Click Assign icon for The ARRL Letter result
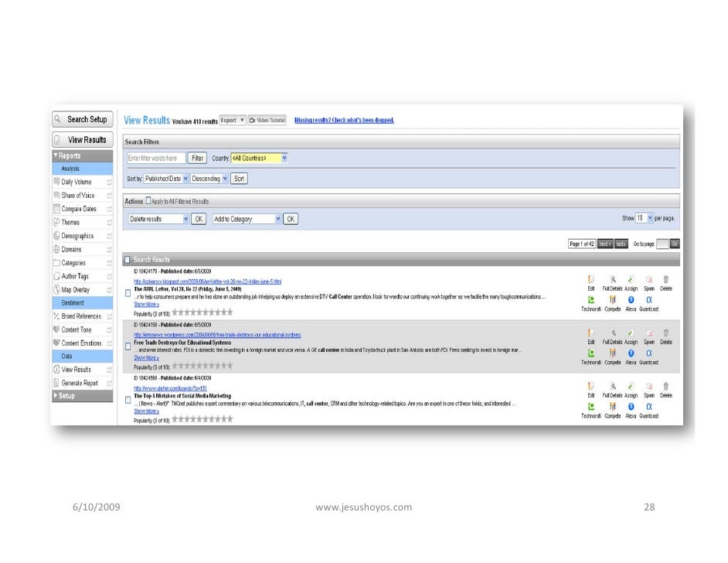Screen dimensions: 728x563 pyautogui.click(x=631, y=279)
